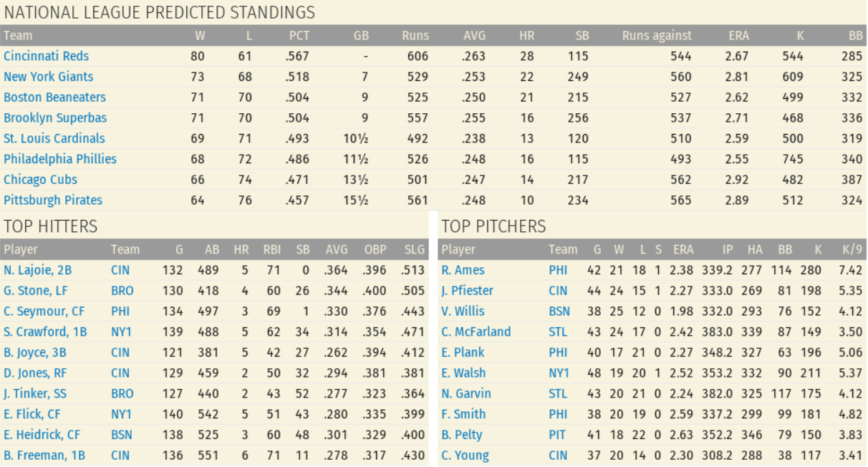Image resolution: width=868 pixels, height=467 pixels.
Task: Click the K/9 column header in Top Pitchers
Action: coord(852,249)
